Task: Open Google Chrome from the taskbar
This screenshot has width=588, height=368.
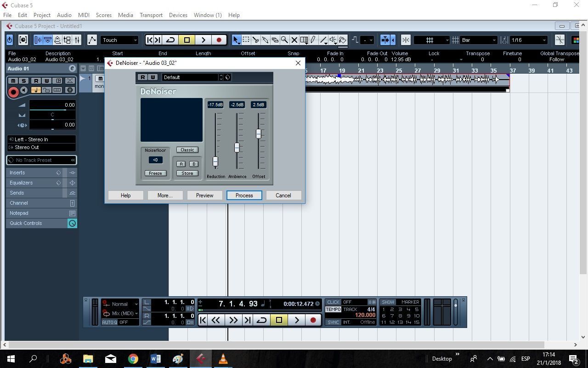Action: (133, 359)
